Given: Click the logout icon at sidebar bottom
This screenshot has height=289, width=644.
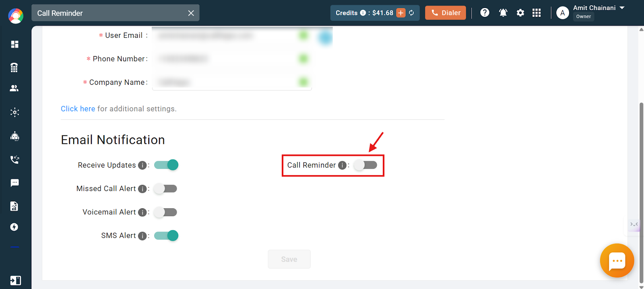Looking at the screenshot, I should pyautogui.click(x=15, y=280).
